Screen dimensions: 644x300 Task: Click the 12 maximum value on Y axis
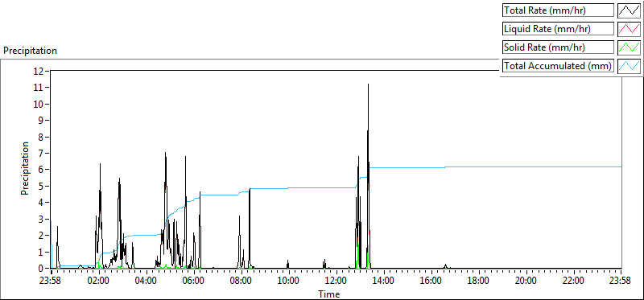(x=39, y=71)
